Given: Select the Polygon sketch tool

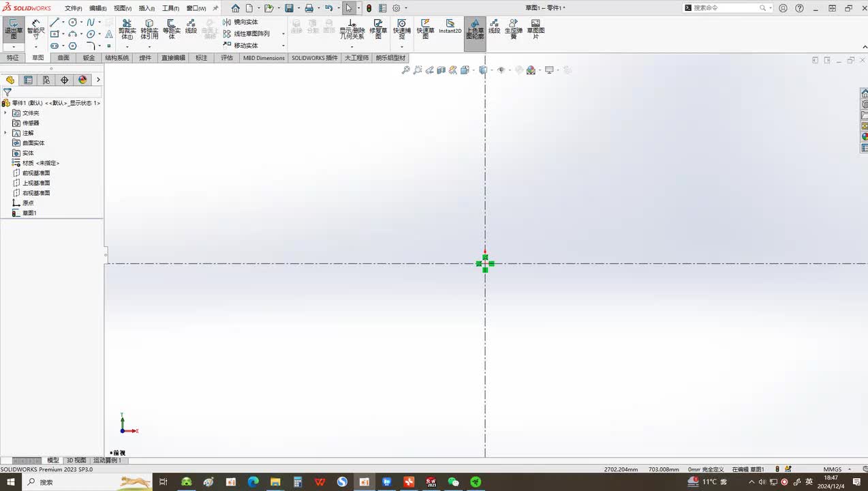Looking at the screenshot, I should 72,46.
